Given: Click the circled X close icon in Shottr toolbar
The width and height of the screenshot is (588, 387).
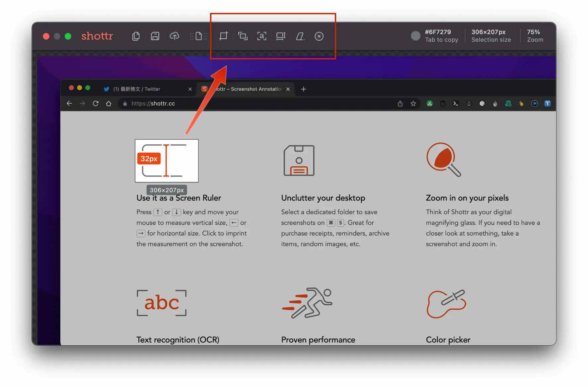Looking at the screenshot, I should point(319,36).
